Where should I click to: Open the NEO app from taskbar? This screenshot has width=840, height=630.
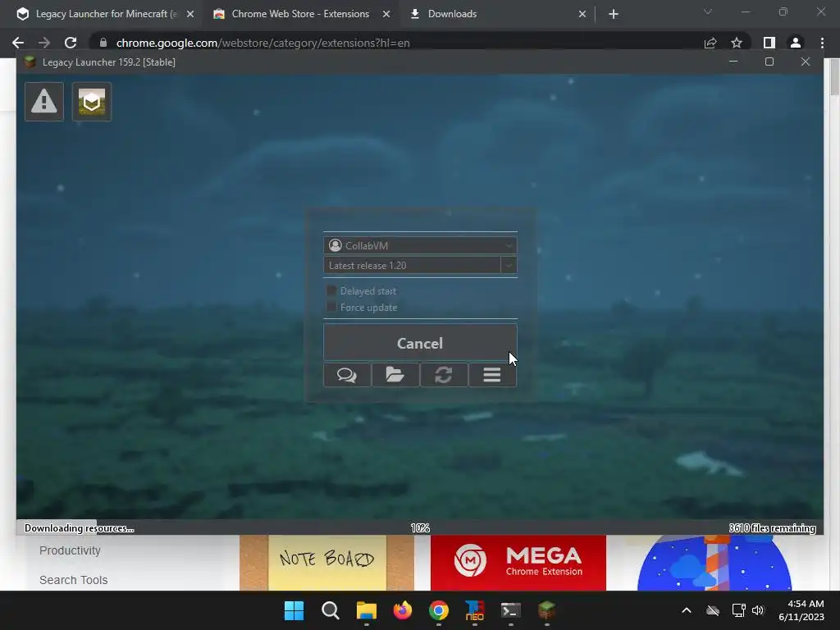pyautogui.click(x=475, y=610)
